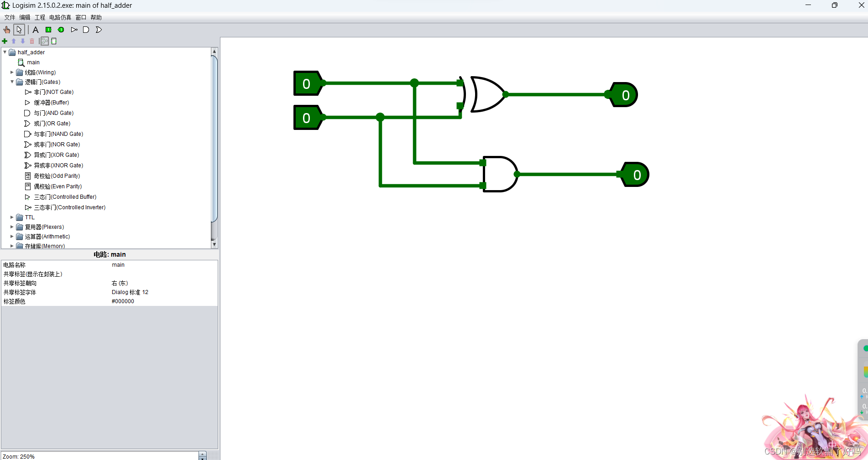Expand the Memory library folder
Image resolution: width=868 pixels, height=460 pixels.
coord(12,246)
